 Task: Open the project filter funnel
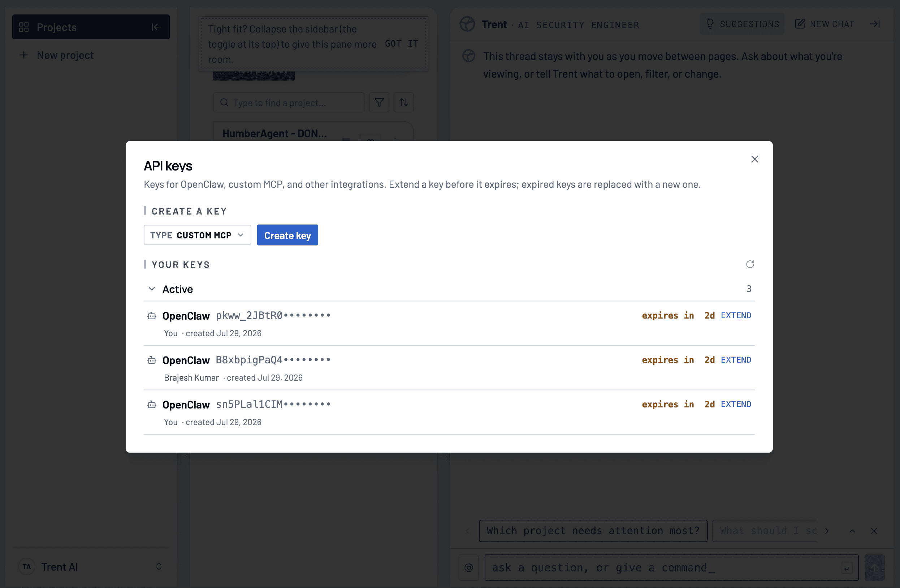pos(379,103)
